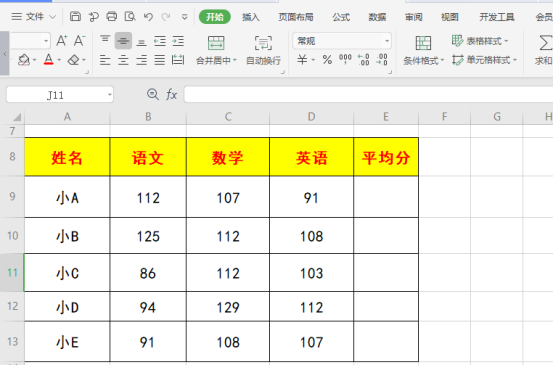
Task: Click the Redo arrow icon
Action: [x=166, y=17]
